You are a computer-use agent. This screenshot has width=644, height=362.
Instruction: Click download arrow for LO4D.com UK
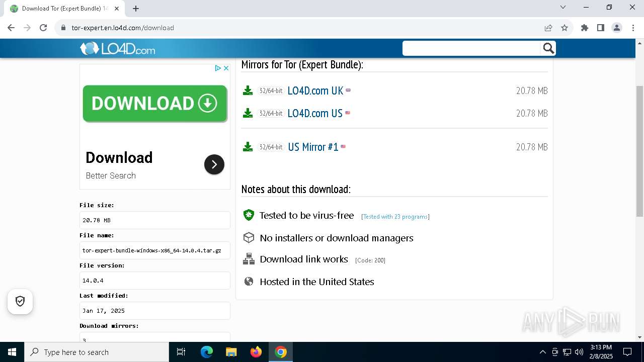coord(248,90)
